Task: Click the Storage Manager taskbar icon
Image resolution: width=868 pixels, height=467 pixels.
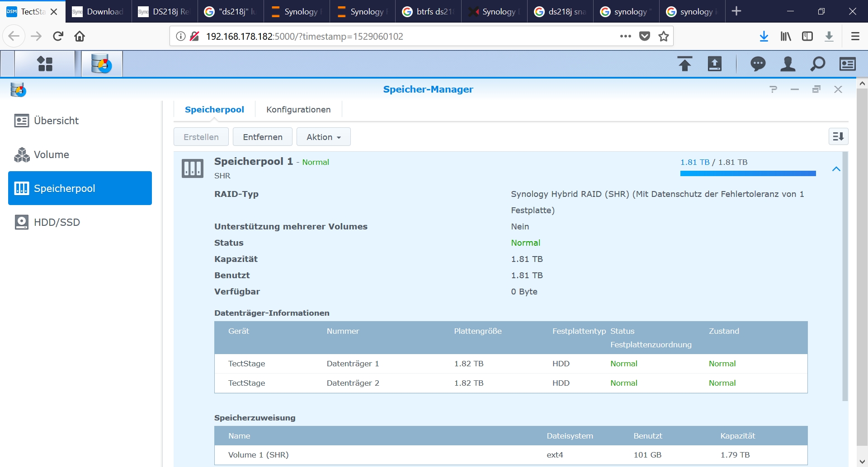Action: [102, 64]
